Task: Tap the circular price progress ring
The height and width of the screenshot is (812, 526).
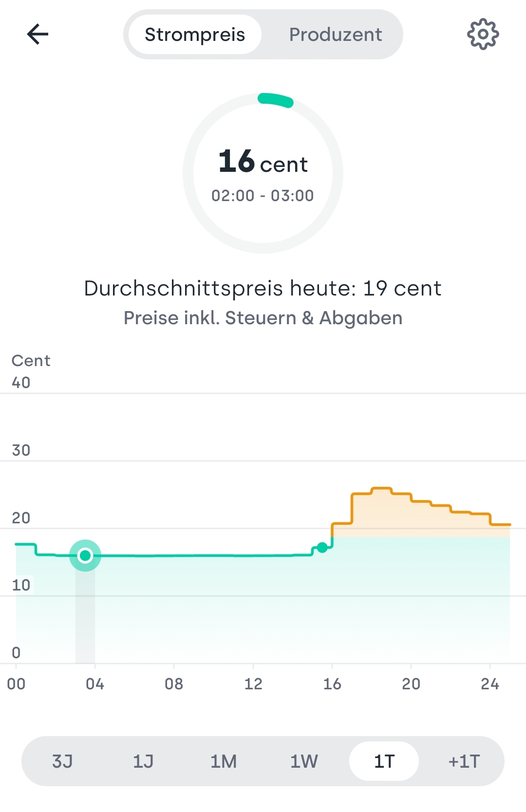Action: pyautogui.click(x=276, y=99)
